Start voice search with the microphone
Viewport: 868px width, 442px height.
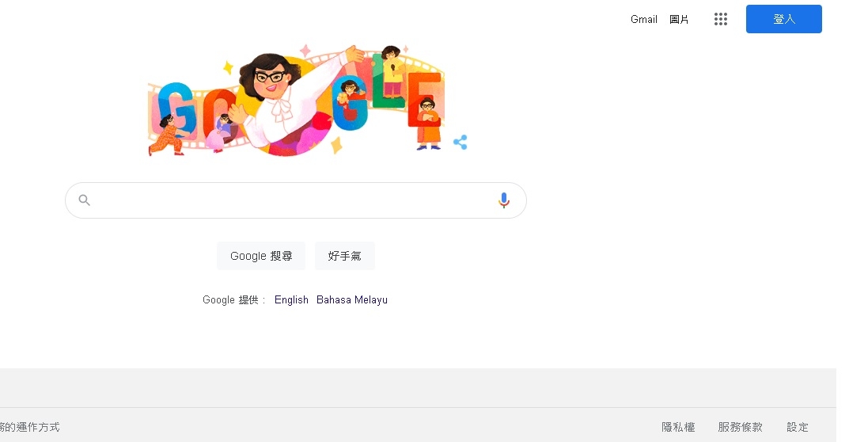click(504, 200)
